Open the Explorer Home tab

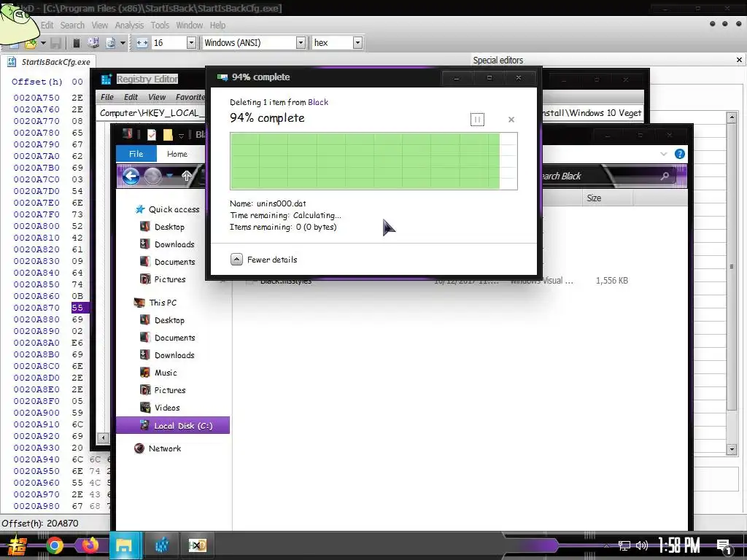click(177, 154)
